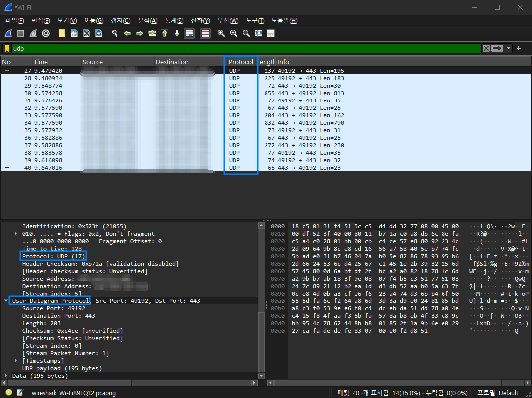Open expert information status circle icon
The width and height of the screenshot is (532, 398).
coord(9,392)
